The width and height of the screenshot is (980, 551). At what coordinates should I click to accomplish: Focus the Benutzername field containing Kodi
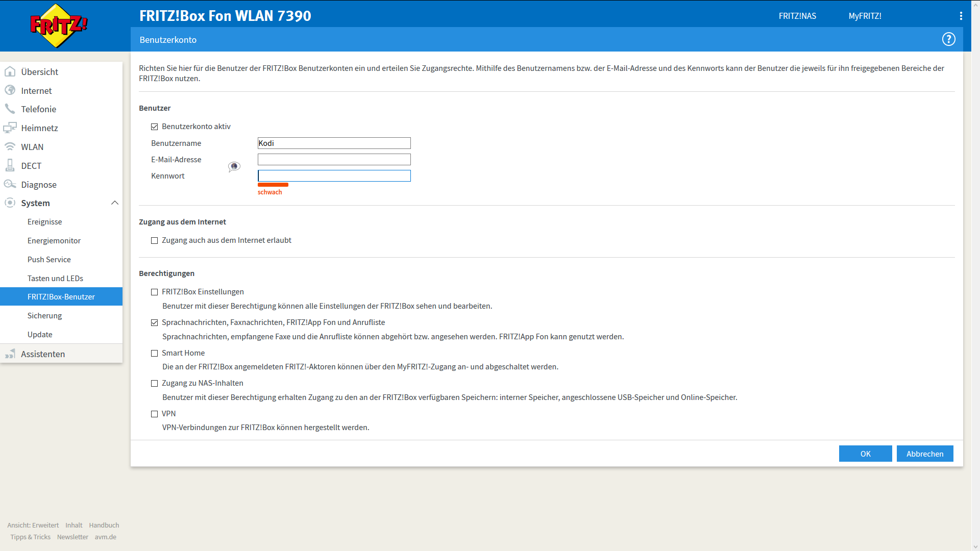(334, 143)
